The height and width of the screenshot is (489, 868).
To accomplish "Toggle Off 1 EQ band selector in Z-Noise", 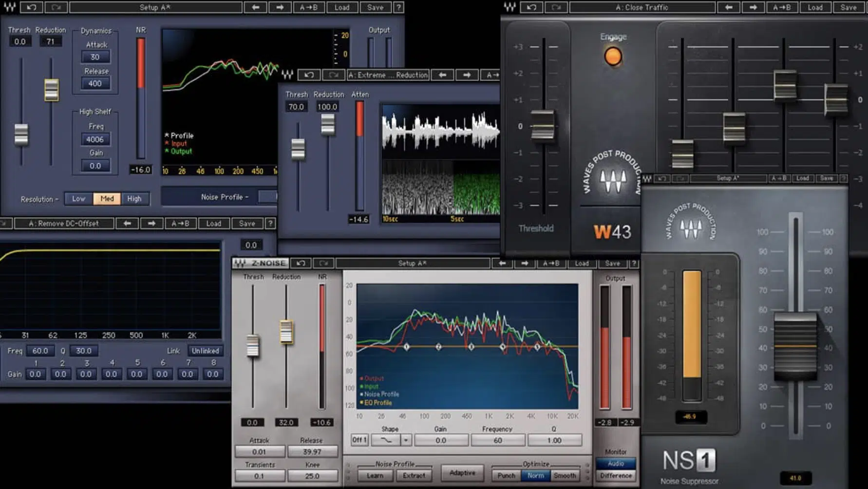I will click(x=359, y=440).
